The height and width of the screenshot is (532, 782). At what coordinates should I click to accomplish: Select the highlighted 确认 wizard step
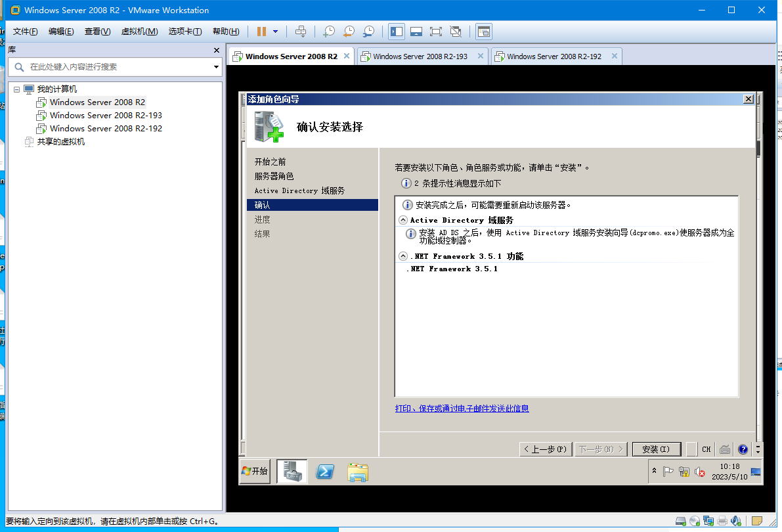click(x=312, y=205)
